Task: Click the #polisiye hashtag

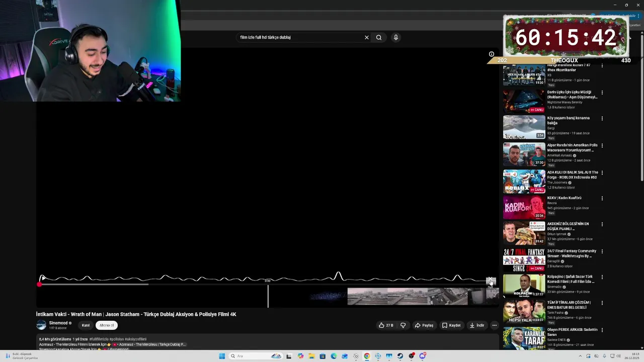Action: 117,339
